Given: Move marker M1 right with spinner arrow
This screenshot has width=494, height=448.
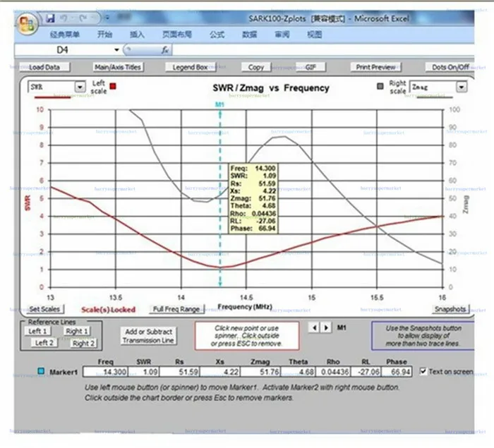Looking at the screenshot, I should 326,327.
